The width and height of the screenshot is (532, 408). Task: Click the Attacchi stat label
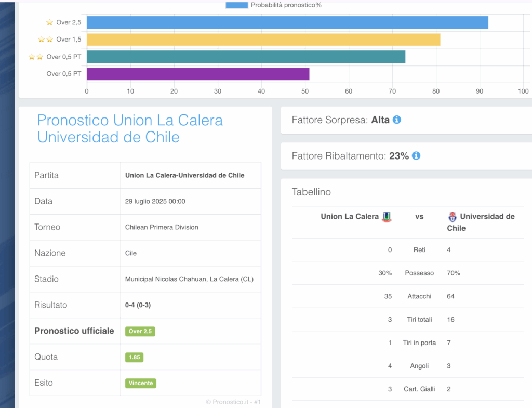pyautogui.click(x=419, y=296)
